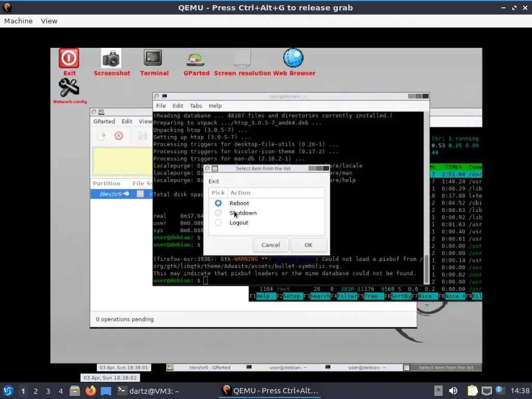Click the network monitor tray icon

486,391
